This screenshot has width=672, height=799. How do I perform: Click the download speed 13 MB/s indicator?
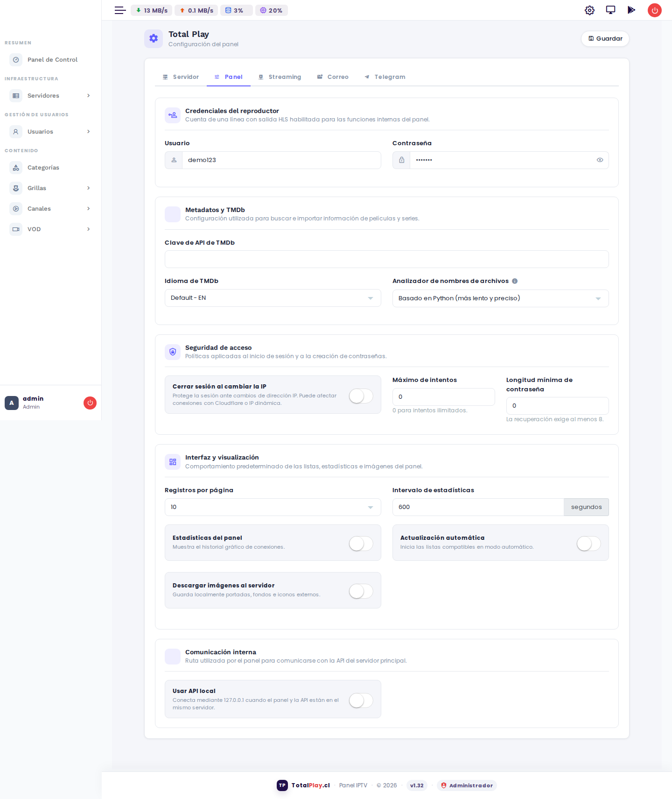point(152,10)
